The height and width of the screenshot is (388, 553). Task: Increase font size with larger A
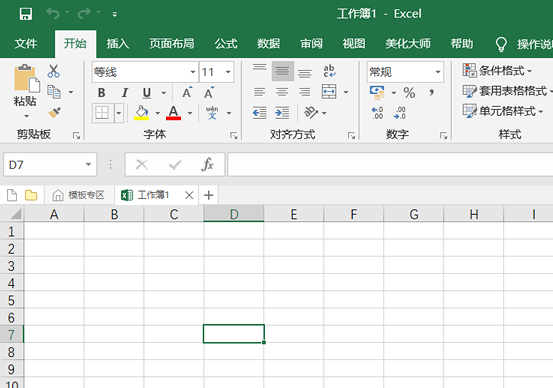(x=187, y=92)
